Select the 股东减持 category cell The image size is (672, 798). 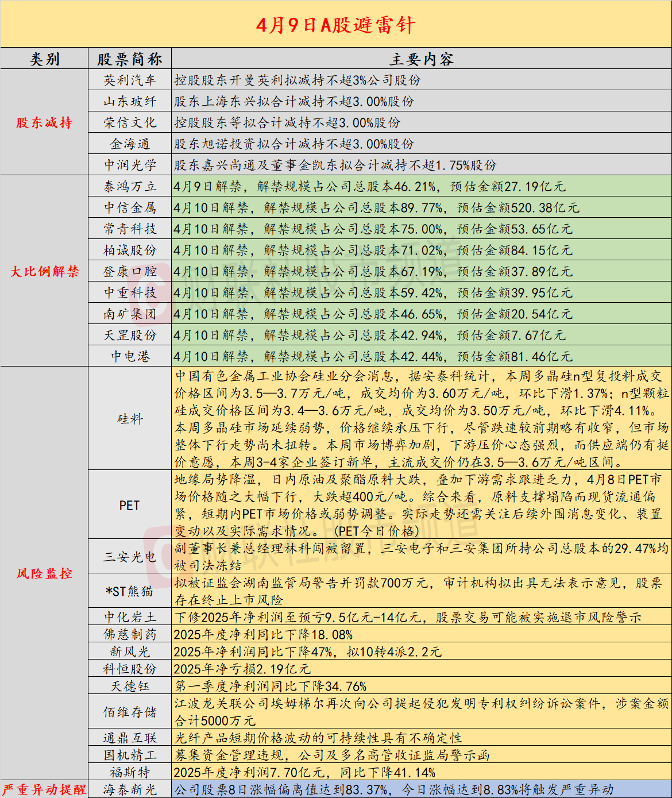tap(44, 122)
